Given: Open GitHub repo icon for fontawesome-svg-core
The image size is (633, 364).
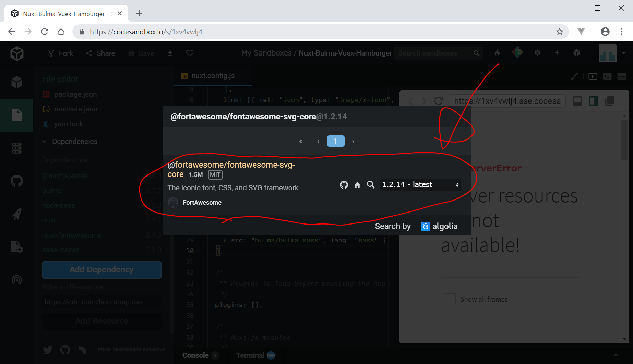Looking at the screenshot, I should pyautogui.click(x=344, y=185).
